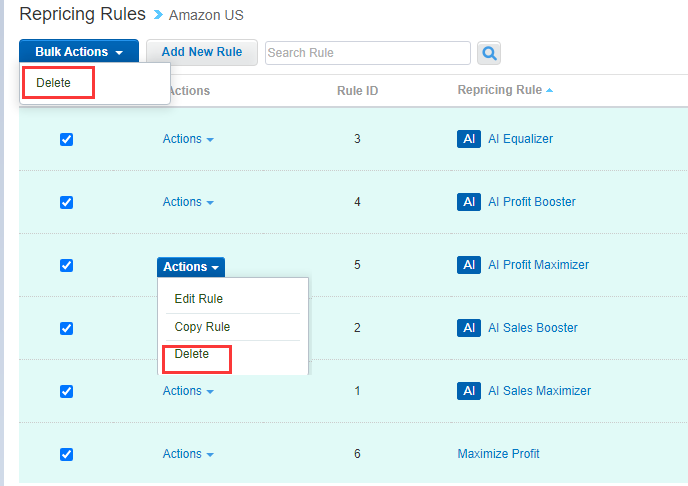
Task: Uncheck the checkbox for rule ID 6
Action: (x=66, y=454)
